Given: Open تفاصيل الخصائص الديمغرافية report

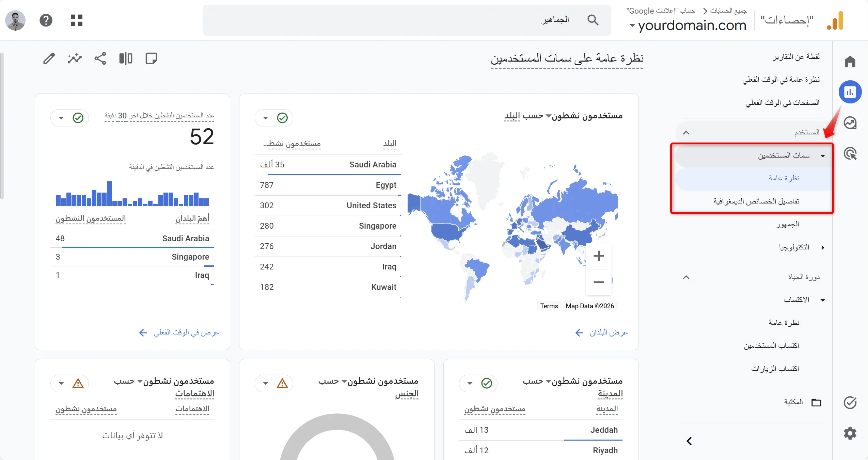Looking at the screenshot, I should tap(756, 201).
